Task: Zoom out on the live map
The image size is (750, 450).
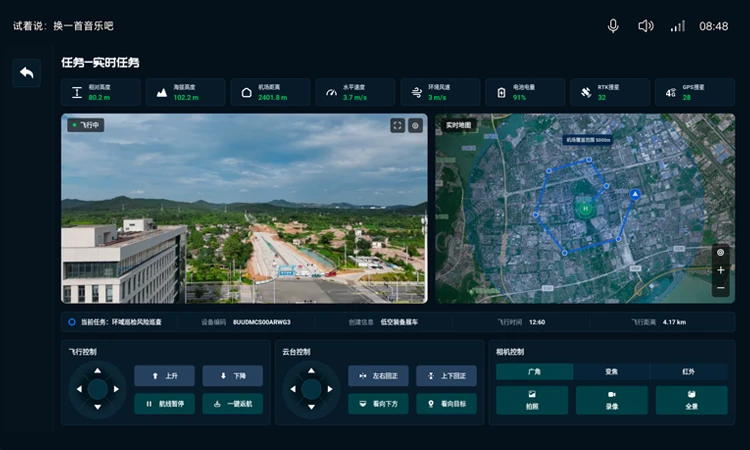Action: [x=720, y=288]
